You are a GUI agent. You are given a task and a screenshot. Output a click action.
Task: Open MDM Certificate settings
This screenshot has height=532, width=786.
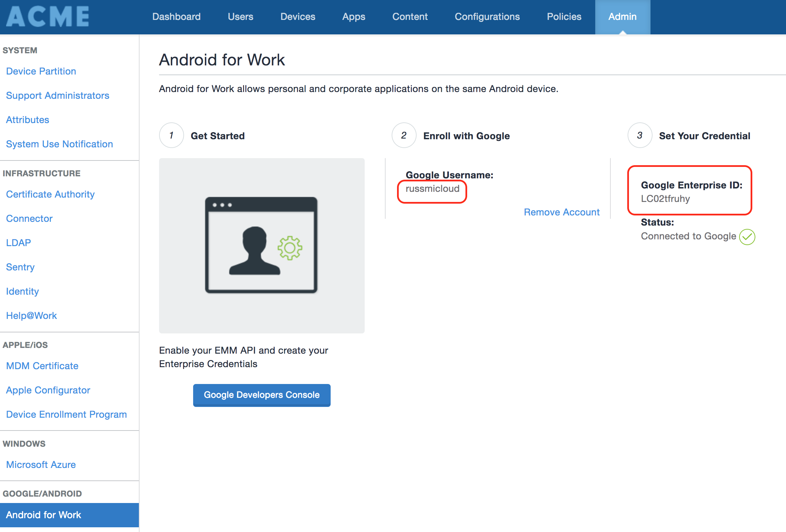(42, 365)
